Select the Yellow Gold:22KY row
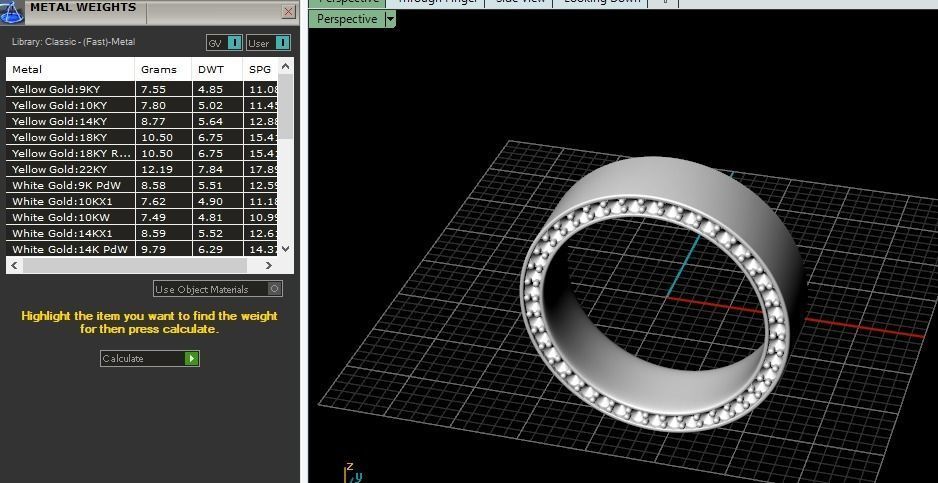 point(142,169)
